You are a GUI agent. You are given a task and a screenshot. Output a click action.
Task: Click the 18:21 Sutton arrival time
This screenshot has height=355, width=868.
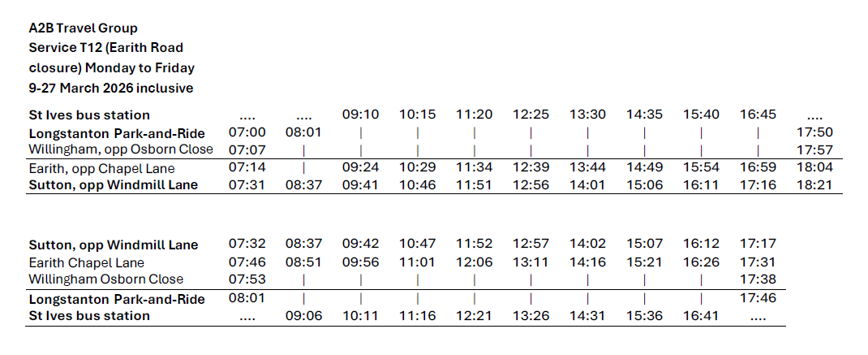click(x=815, y=185)
